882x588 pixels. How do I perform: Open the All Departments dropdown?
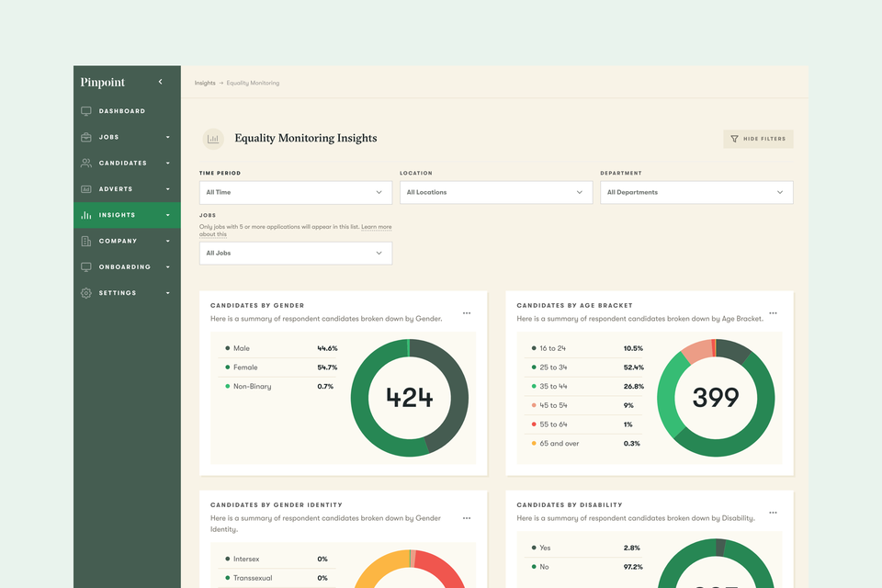696,192
